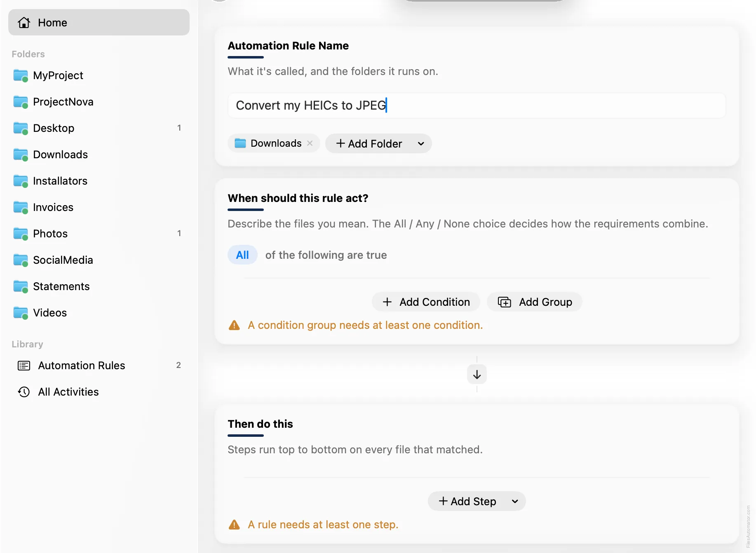Click the All Activities history clock icon

click(24, 392)
